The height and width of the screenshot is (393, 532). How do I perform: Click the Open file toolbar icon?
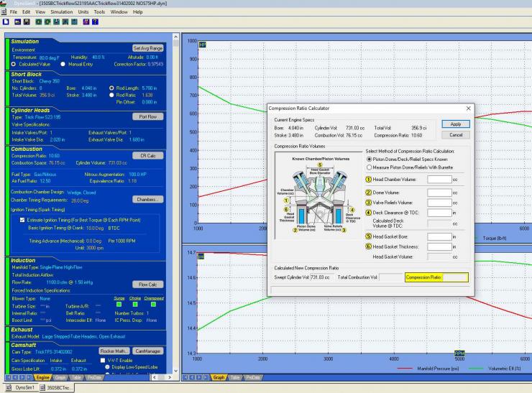pos(18,22)
